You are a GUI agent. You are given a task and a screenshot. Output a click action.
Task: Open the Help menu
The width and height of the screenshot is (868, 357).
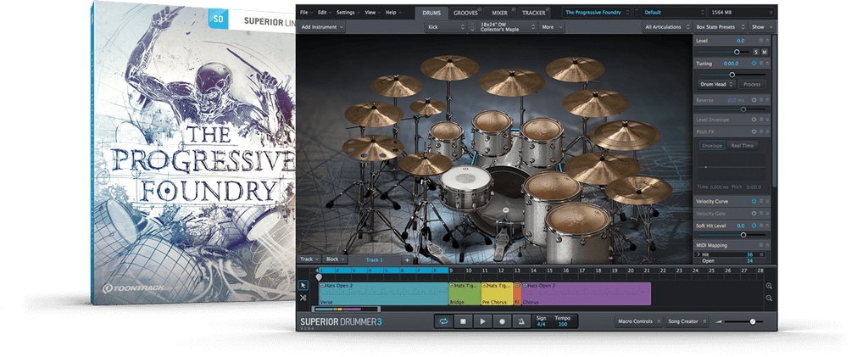coord(393,12)
